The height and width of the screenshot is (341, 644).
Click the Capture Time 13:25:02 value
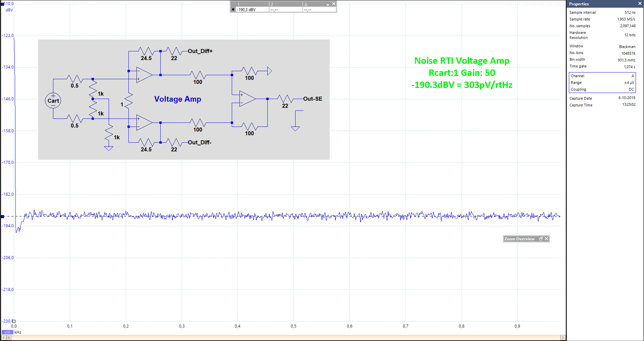pyautogui.click(x=629, y=105)
